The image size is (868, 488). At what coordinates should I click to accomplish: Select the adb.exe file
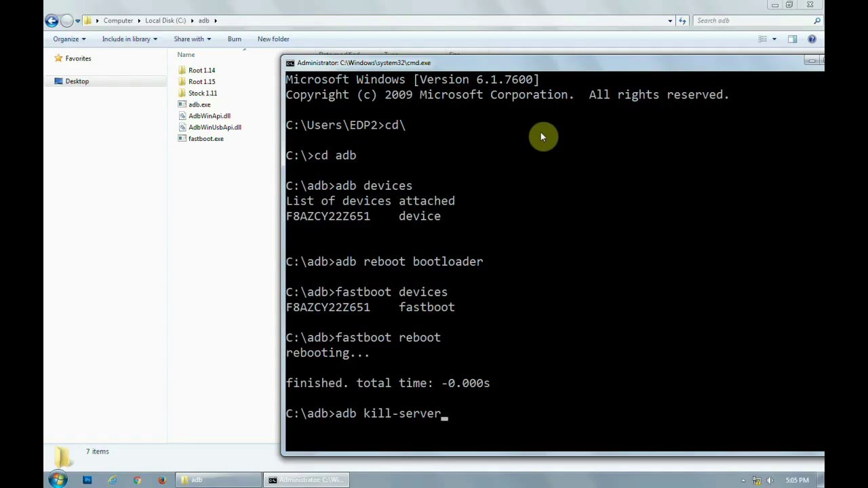point(199,104)
